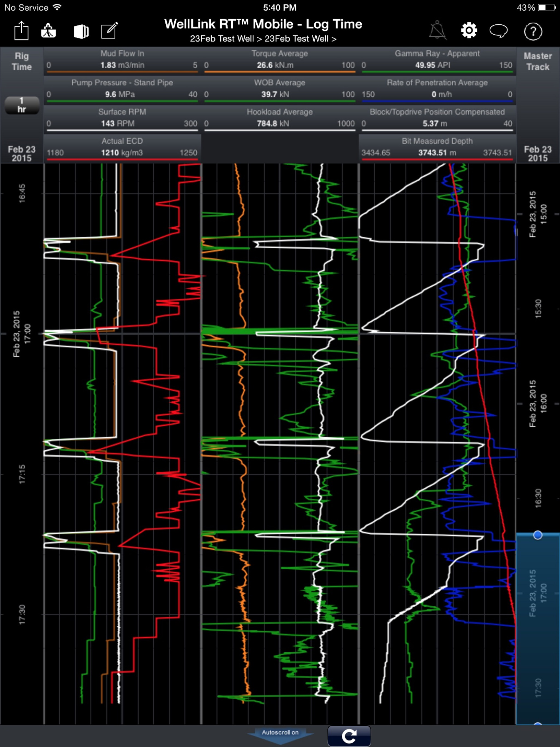Tap the 5:40 PM clock
The width and height of the screenshot is (560, 747).
[280, 7]
